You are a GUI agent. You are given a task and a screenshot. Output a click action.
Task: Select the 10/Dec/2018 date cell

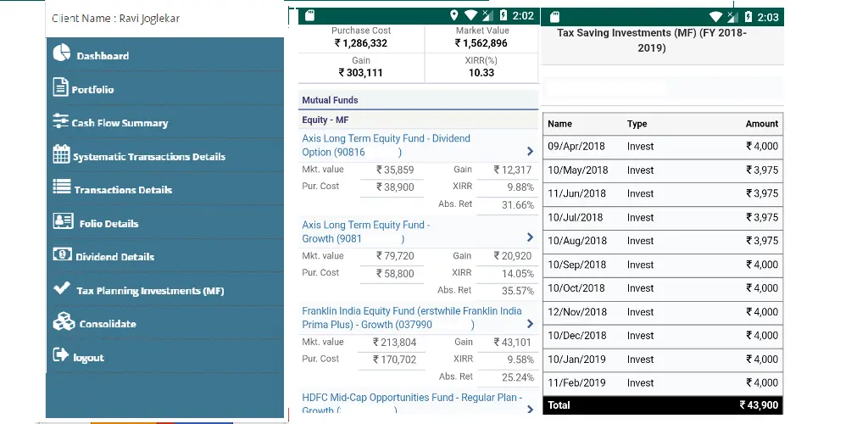point(576,336)
